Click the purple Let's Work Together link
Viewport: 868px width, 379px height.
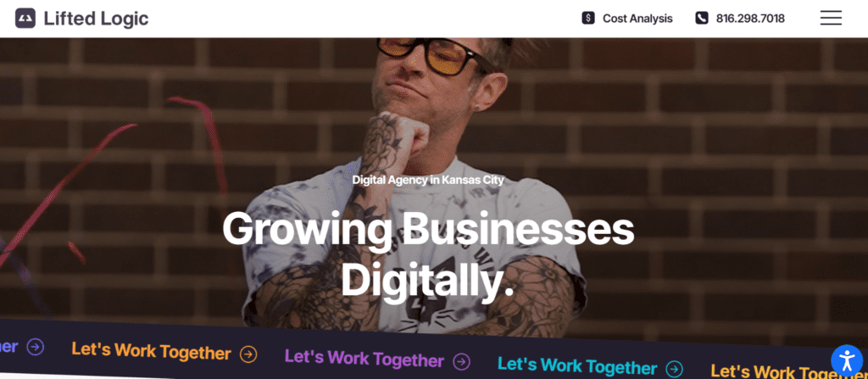click(x=364, y=359)
